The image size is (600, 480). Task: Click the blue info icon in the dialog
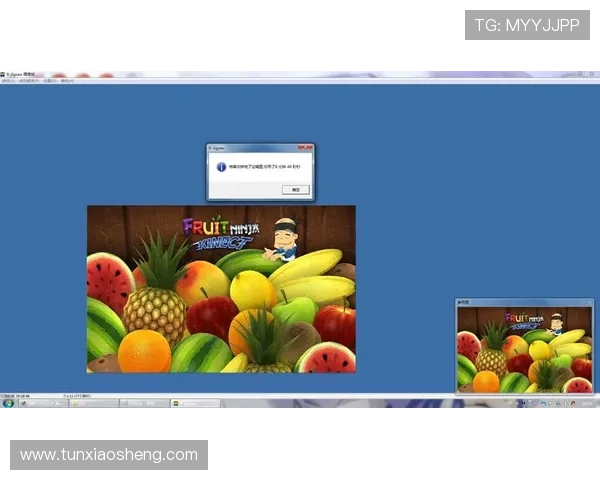pos(220,167)
